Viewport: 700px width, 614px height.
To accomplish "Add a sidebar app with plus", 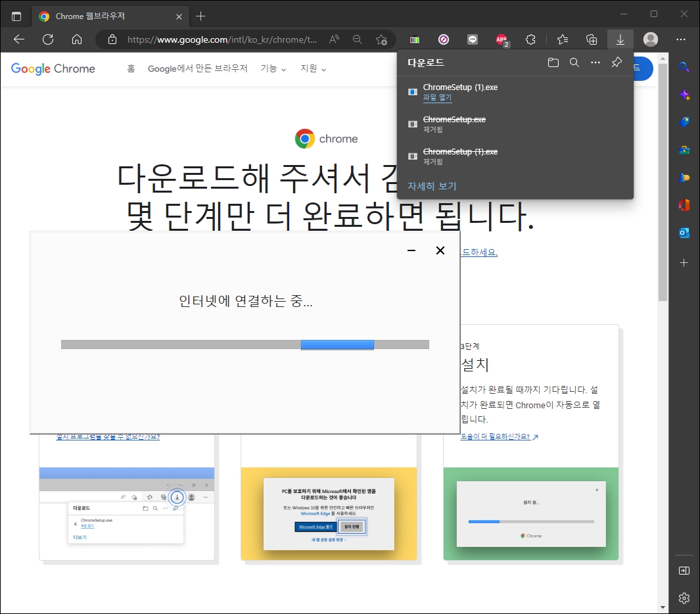I will pyautogui.click(x=684, y=262).
